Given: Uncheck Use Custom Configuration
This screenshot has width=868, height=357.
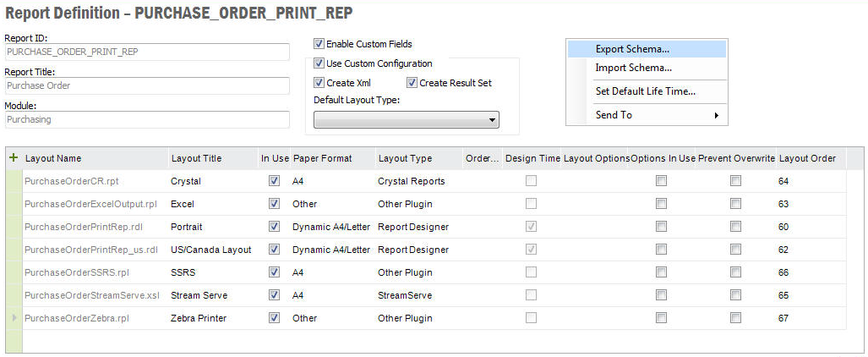Looking at the screenshot, I should [x=319, y=63].
